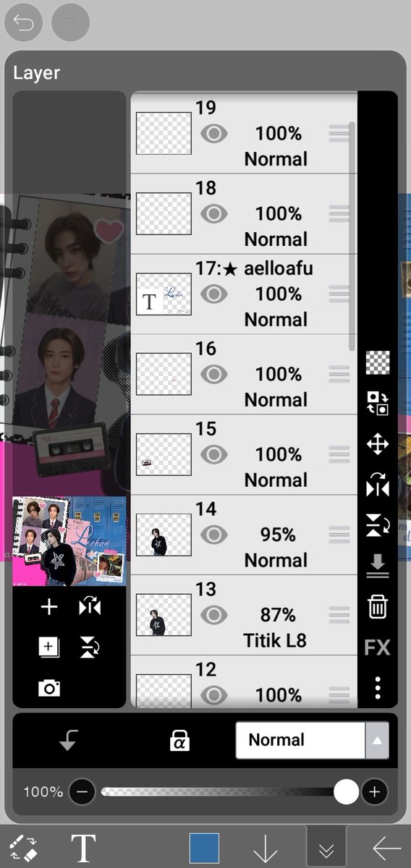Enable clipping with bent arrow icon
This screenshot has height=868, width=411.
(x=69, y=740)
